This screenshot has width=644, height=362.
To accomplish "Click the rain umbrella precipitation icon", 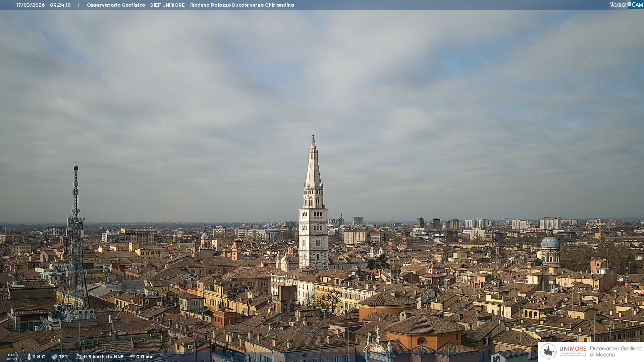I will click(x=132, y=357).
